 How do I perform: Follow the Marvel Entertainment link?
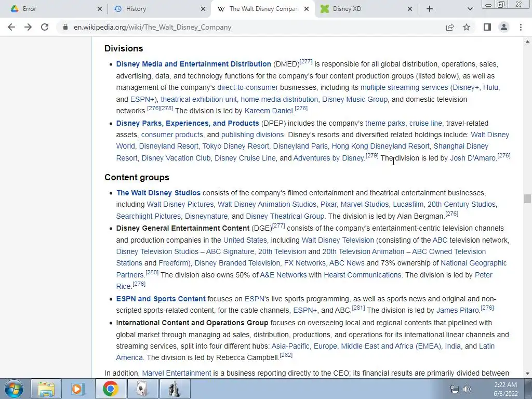177,373
